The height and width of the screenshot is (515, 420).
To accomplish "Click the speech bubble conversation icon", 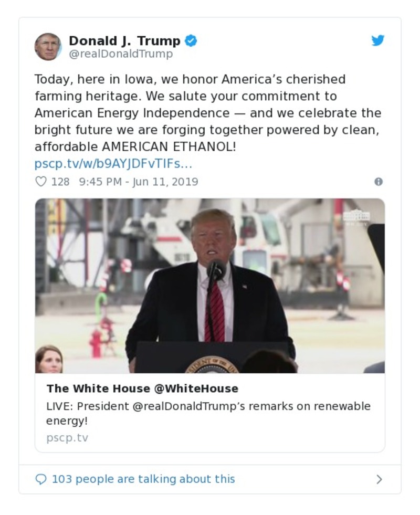I will click(40, 479).
